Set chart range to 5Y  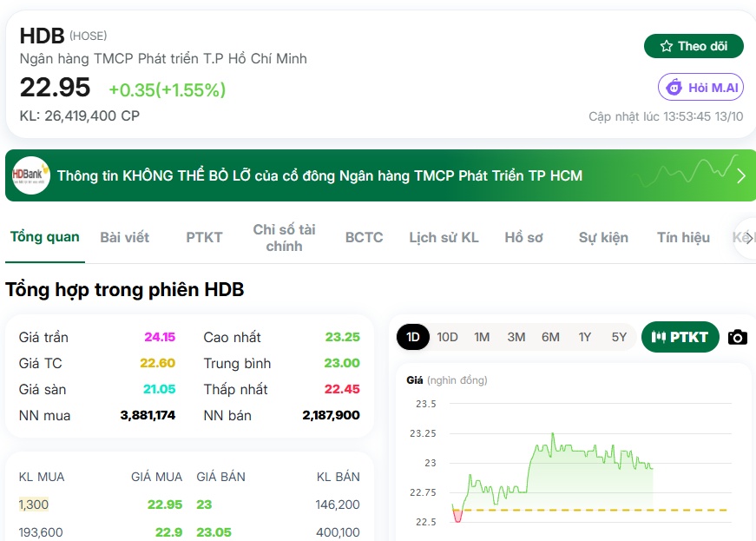click(619, 337)
